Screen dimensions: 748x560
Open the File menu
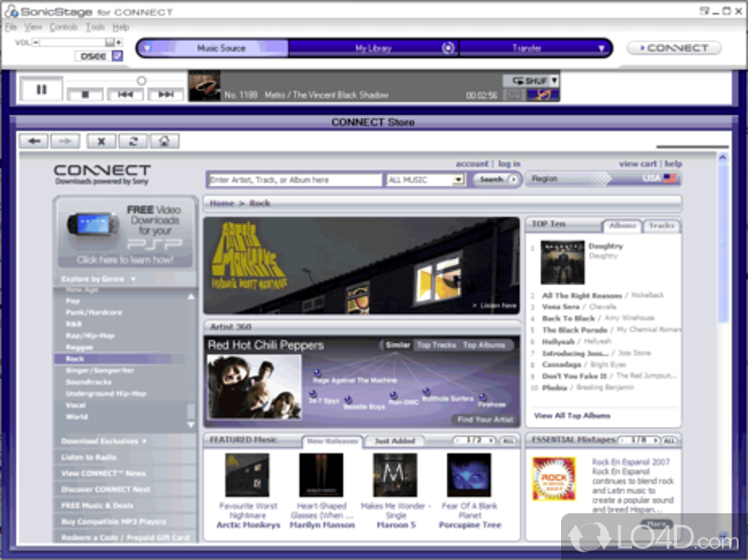(x=11, y=27)
